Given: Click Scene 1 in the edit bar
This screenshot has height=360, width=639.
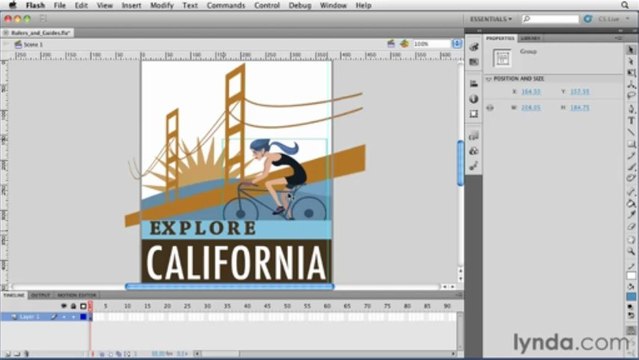Looking at the screenshot, I should (x=33, y=44).
